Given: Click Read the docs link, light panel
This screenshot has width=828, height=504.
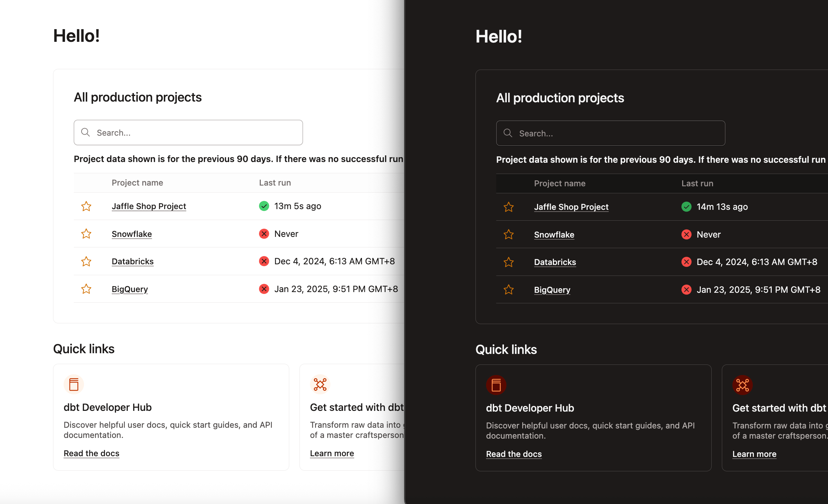Looking at the screenshot, I should click(x=91, y=453).
